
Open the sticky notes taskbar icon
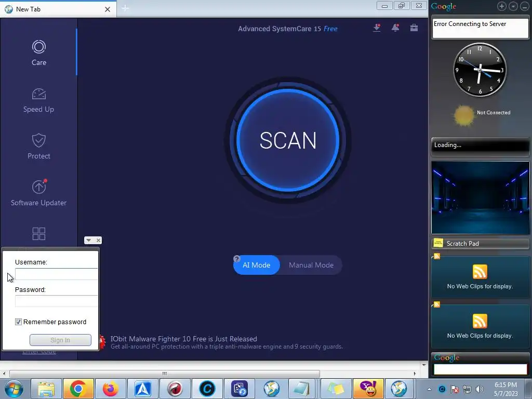[x=336, y=389]
